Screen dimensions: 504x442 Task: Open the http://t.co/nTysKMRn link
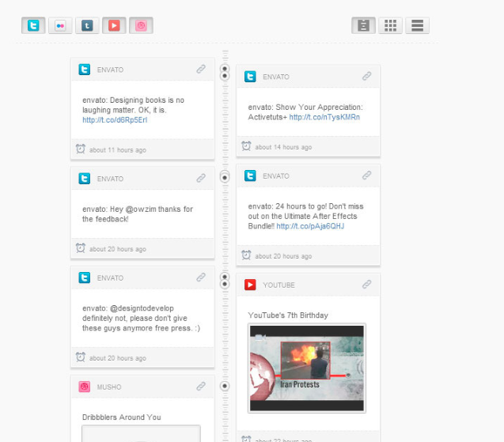324,117
